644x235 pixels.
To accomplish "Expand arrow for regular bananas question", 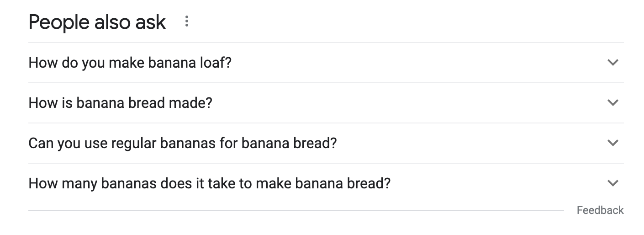I will point(612,143).
